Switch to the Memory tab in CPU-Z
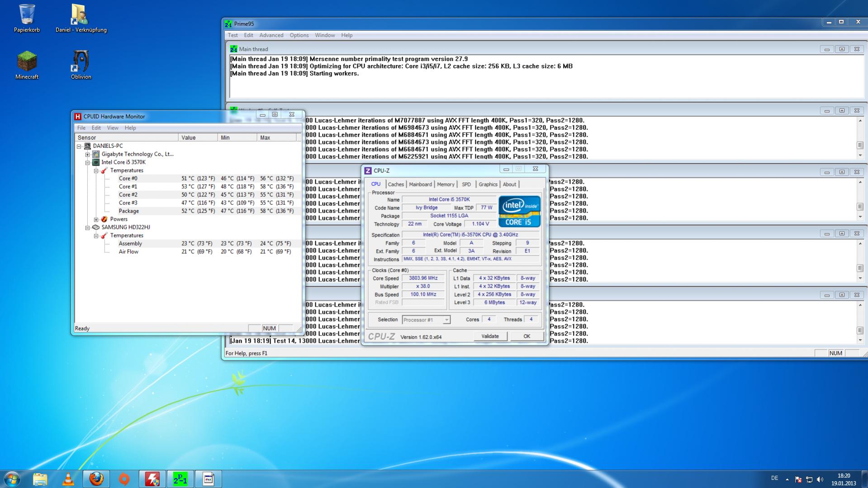This screenshot has width=868, height=488. coord(446,184)
